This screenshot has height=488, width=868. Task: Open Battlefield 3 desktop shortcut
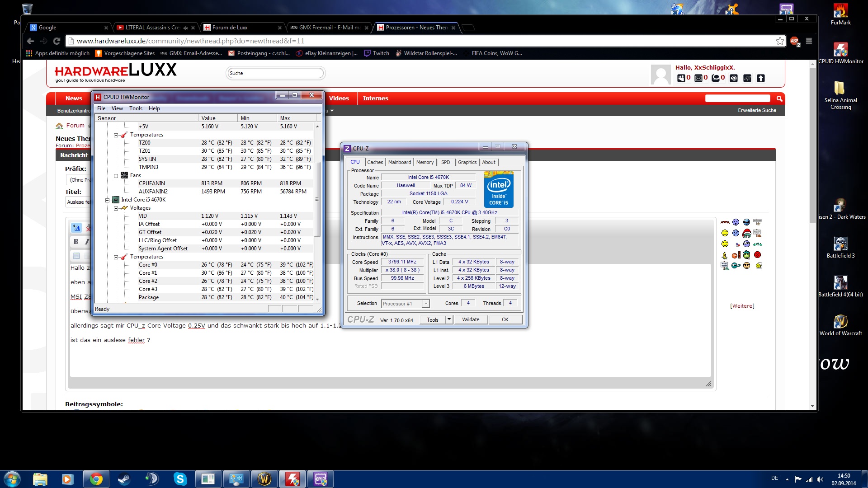click(x=840, y=248)
